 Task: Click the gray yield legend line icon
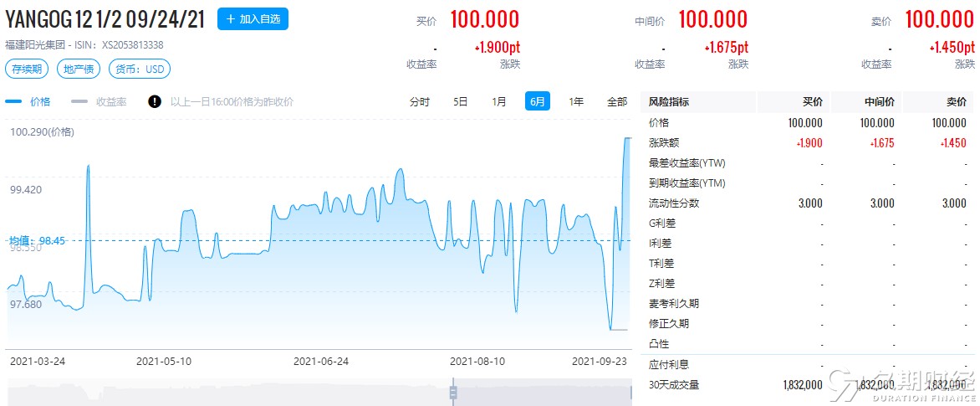[79, 101]
